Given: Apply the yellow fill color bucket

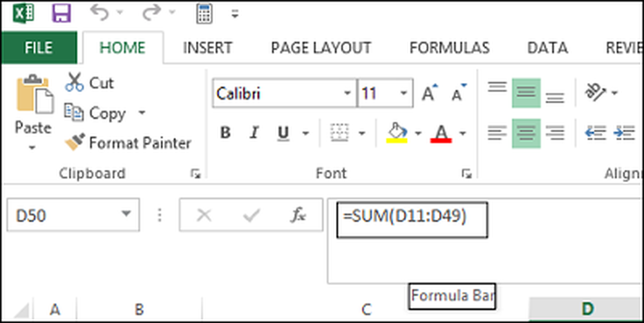Looking at the screenshot, I should (x=396, y=133).
